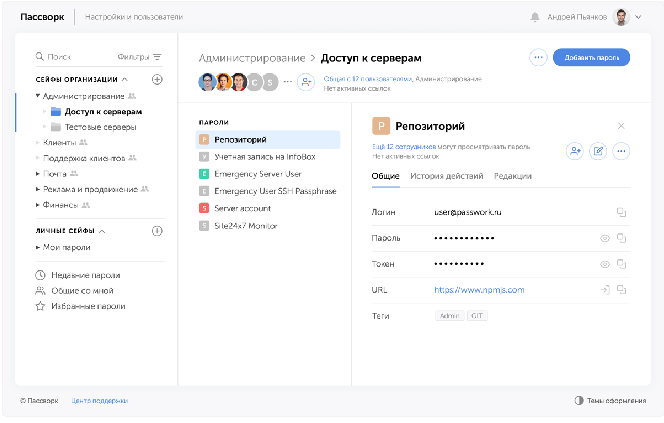Open Ещё 12 сотрудников link
Viewport: 664px width, 423px height.
(x=404, y=147)
